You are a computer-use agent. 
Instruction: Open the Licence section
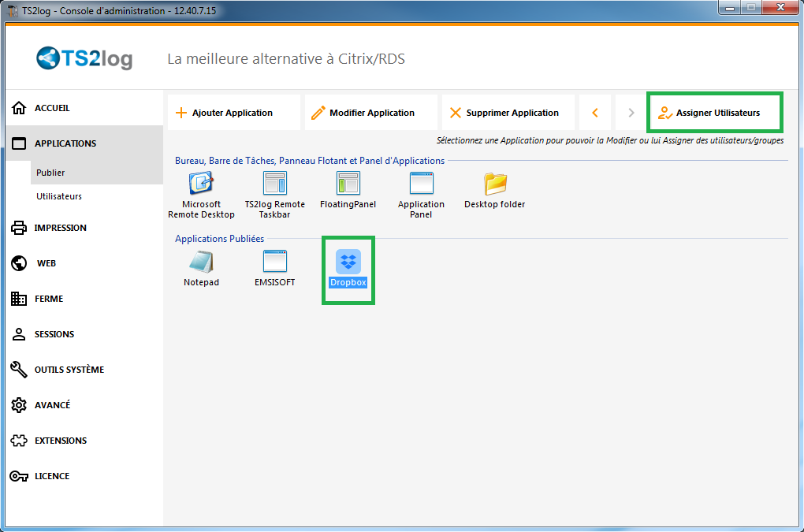(84, 476)
